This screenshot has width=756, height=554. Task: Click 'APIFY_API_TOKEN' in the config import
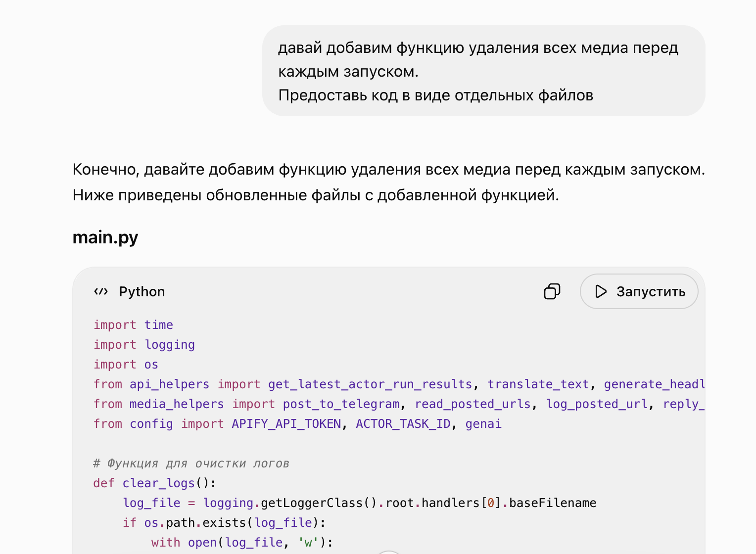(x=286, y=424)
